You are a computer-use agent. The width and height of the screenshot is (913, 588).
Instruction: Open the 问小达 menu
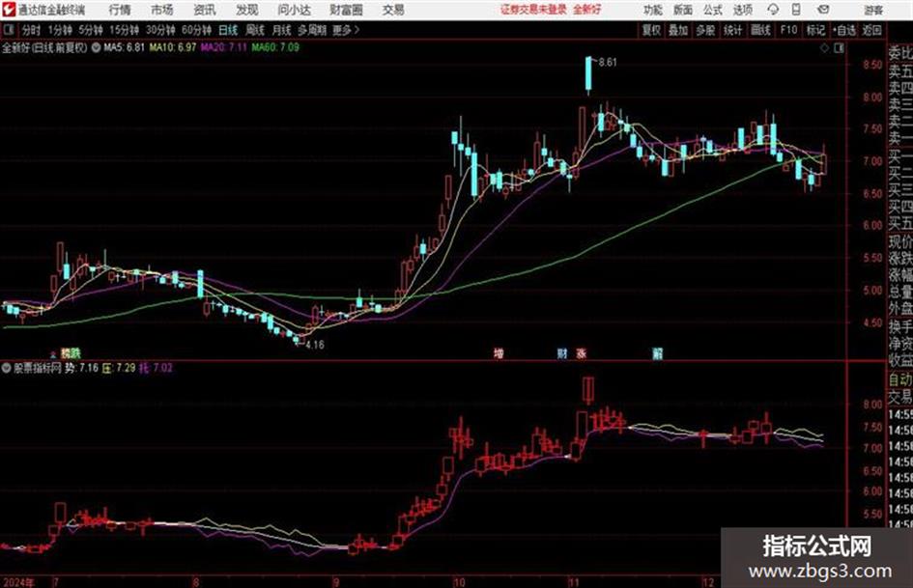(294, 10)
